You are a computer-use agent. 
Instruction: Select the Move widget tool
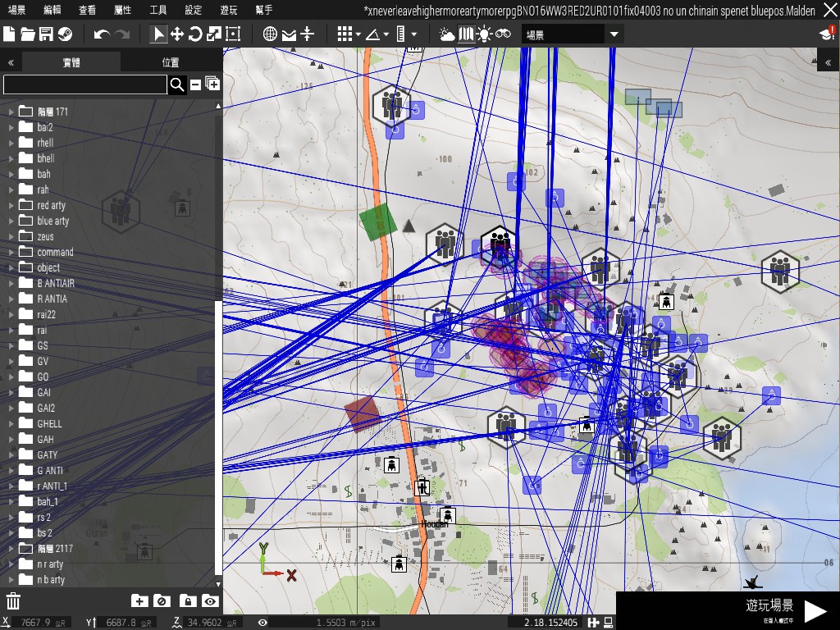point(177,34)
